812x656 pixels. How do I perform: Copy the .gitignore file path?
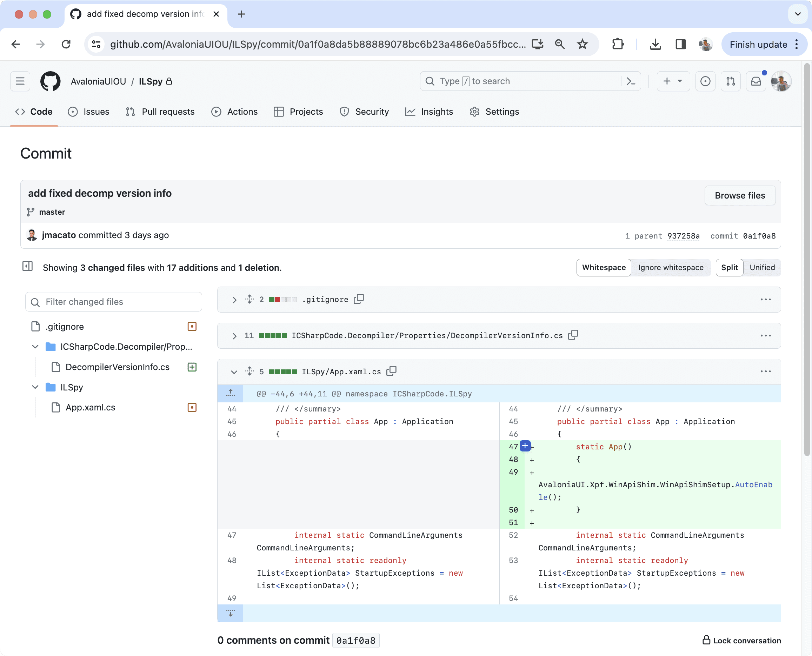(359, 299)
